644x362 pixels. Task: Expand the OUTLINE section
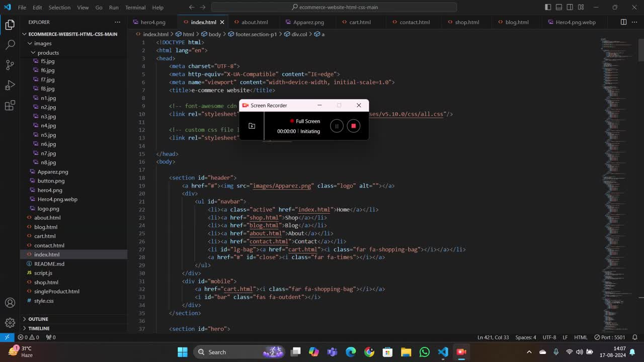(x=38, y=319)
